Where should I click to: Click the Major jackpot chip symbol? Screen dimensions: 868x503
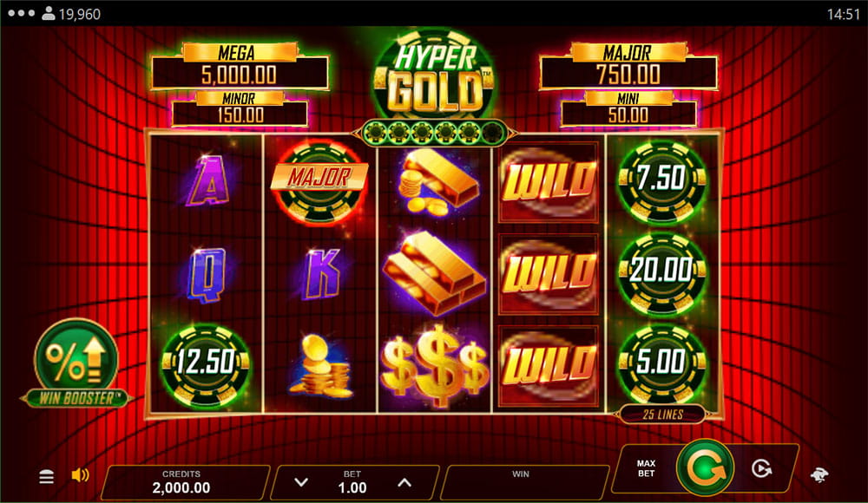click(319, 181)
